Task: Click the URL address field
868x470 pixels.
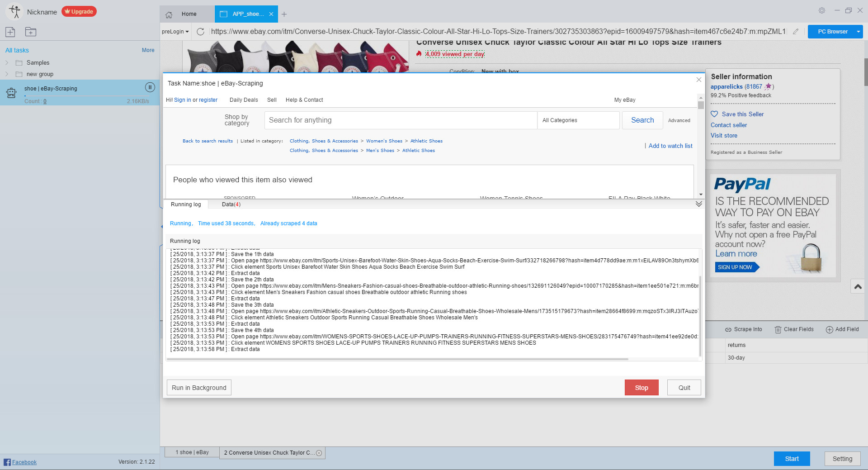Action: click(498, 32)
